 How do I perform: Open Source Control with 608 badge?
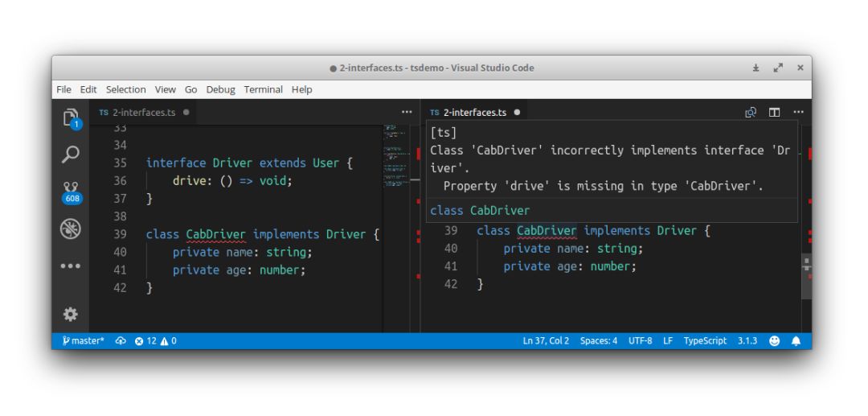coord(71,191)
